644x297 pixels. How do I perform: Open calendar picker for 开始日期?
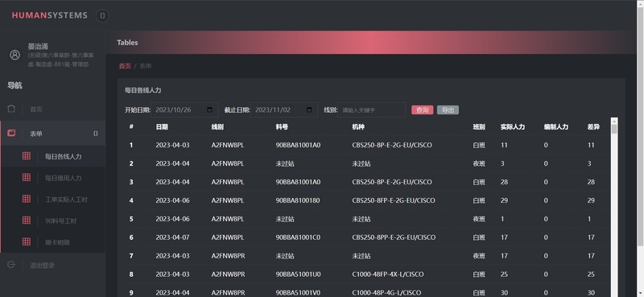click(x=210, y=110)
